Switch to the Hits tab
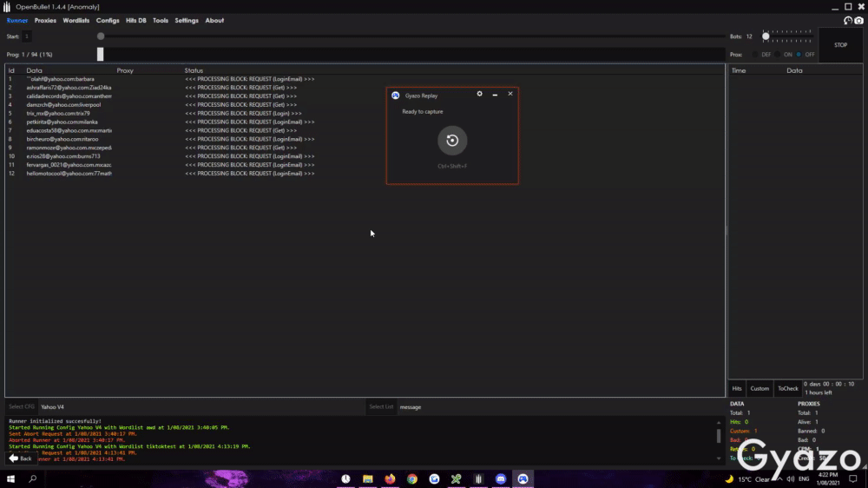Image resolution: width=868 pixels, height=488 pixels. point(737,388)
